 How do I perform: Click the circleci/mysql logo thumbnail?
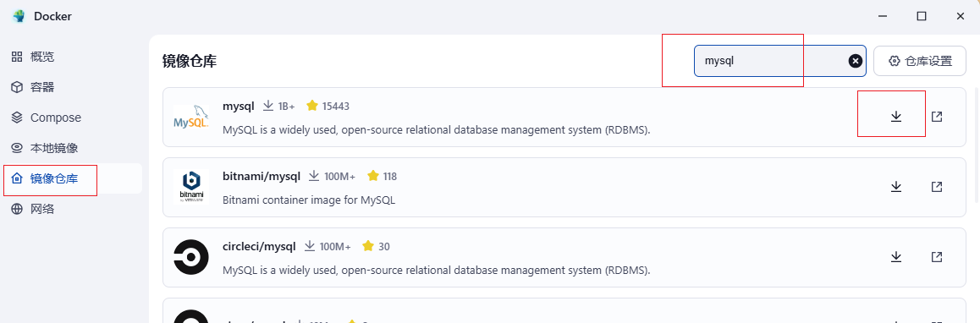(190, 257)
